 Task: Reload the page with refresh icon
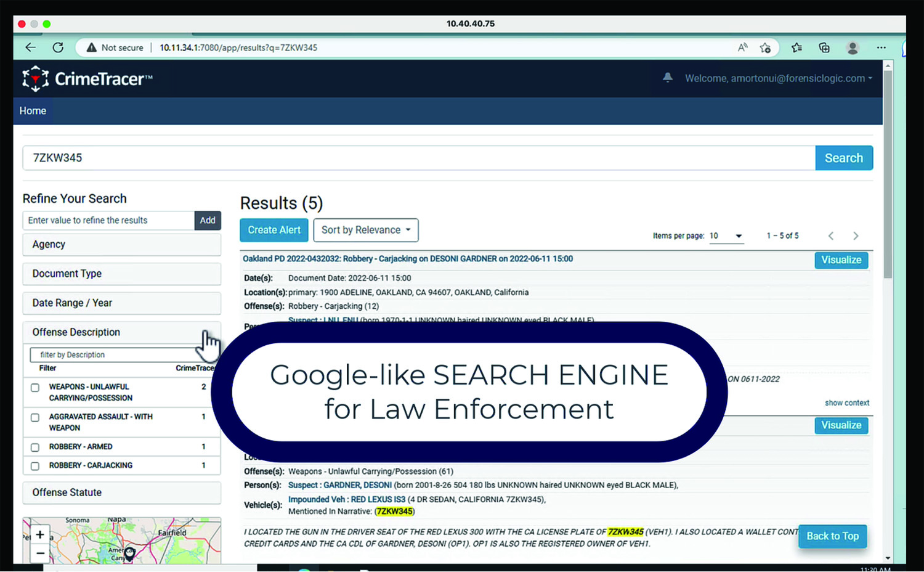[x=58, y=47]
